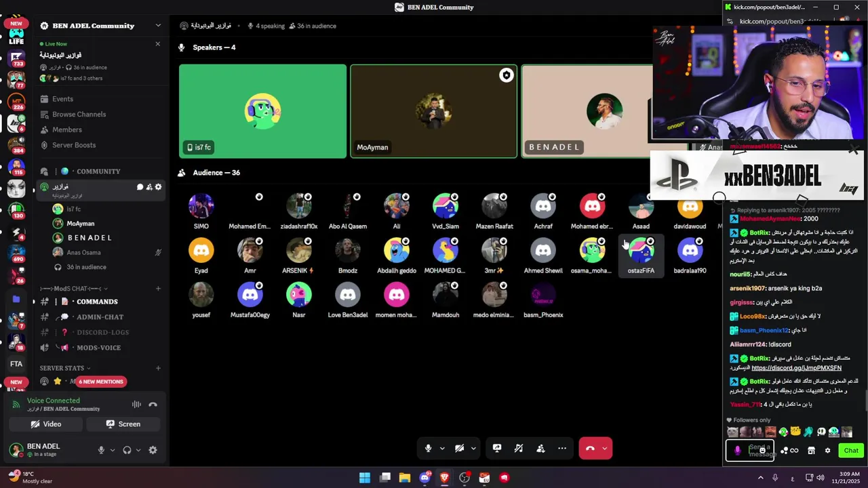The width and height of the screenshot is (868, 488).
Task: Select the COMMUNITY channel
Action: pyautogui.click(x=100, y=171)
